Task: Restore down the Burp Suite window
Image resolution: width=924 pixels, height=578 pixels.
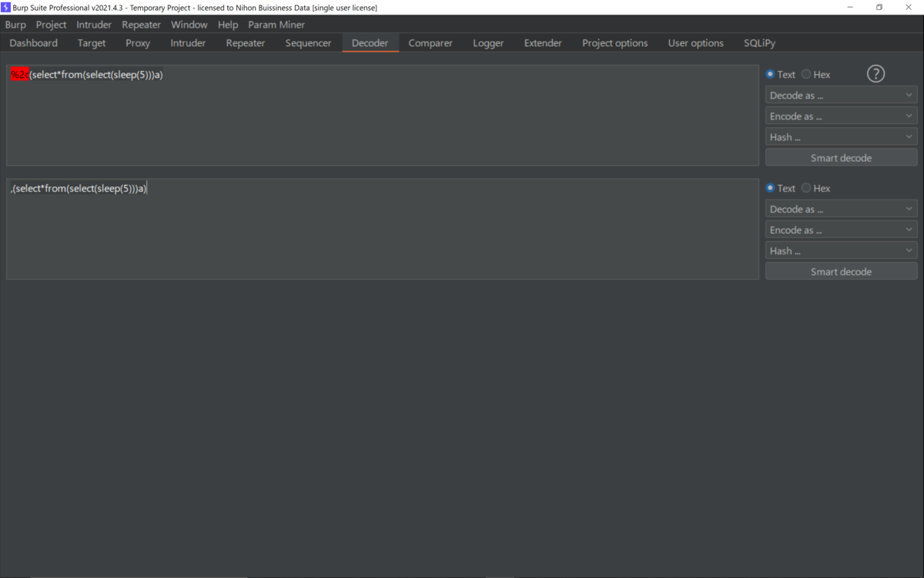Action: (879, 7)
